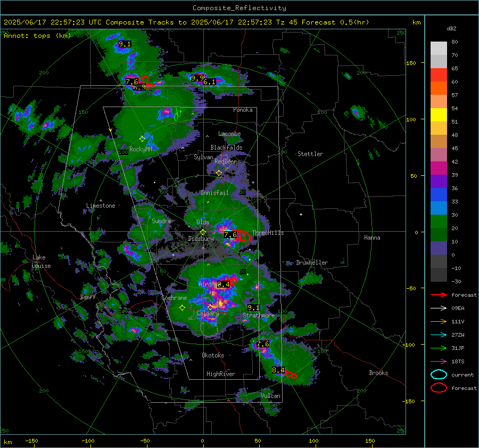479x448 pixels.
Task: Click the white 09EA arrow legend icon
Action: 439,308
